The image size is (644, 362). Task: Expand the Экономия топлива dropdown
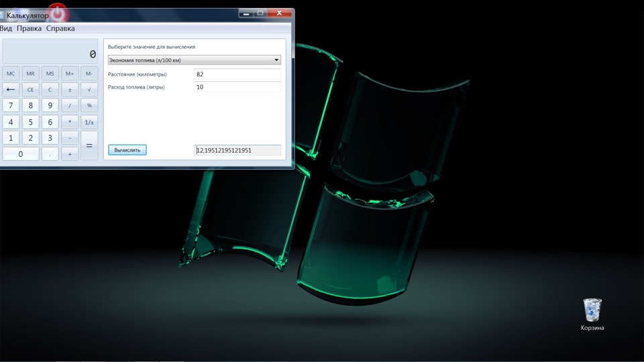point(195,60)
